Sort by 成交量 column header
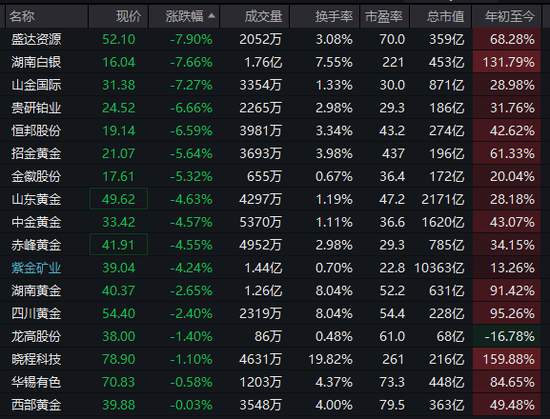This screenshot has height=419, width=550. (x=263, y=16)
